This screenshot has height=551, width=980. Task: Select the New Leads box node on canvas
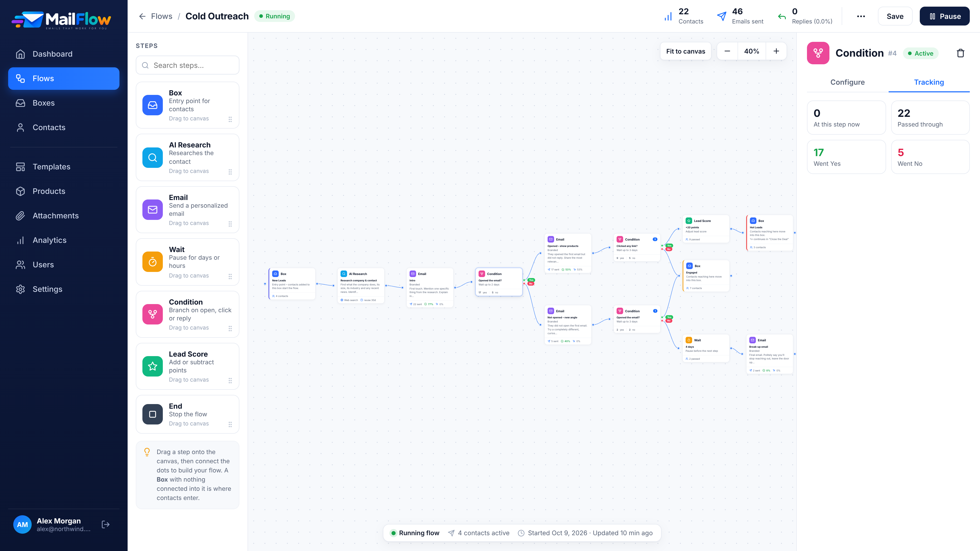tap(292, 284)
